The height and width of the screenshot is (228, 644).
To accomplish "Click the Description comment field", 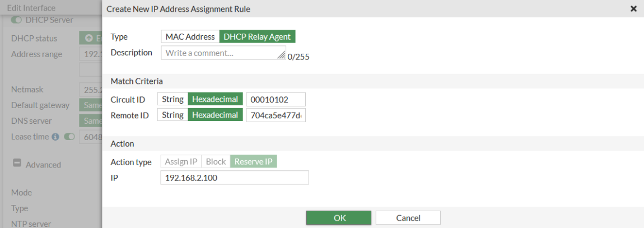I will coord(221,53).
